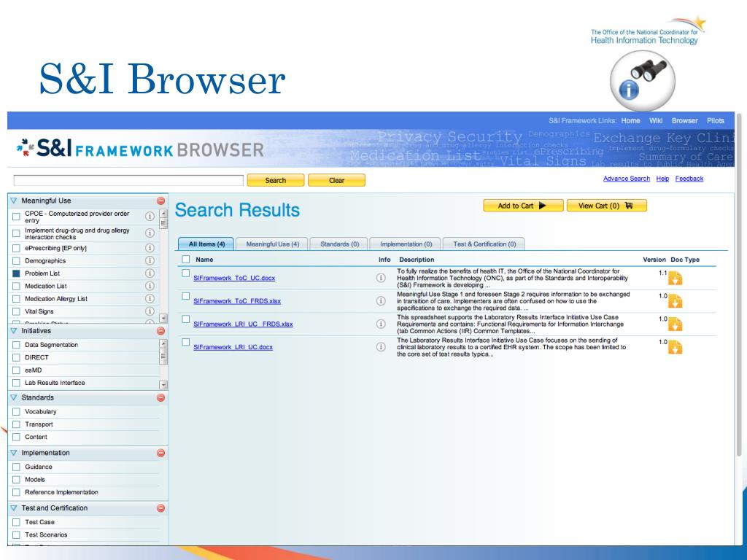Download SIFramework_ToC_FRDS.xlsx via doc type icon
This screenshot has width=747, height=560.
click(x=675, y=301)
